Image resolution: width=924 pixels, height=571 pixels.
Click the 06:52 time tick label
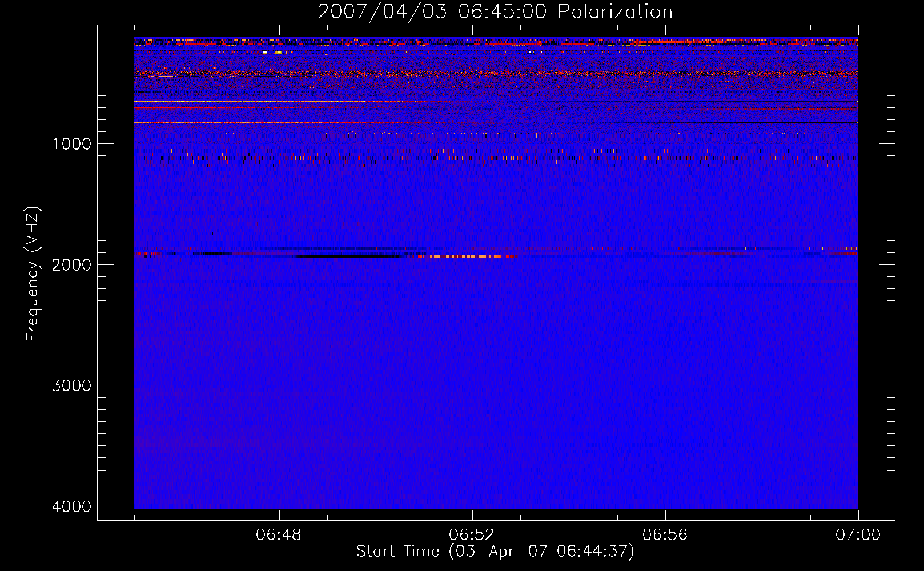point(472,535)
